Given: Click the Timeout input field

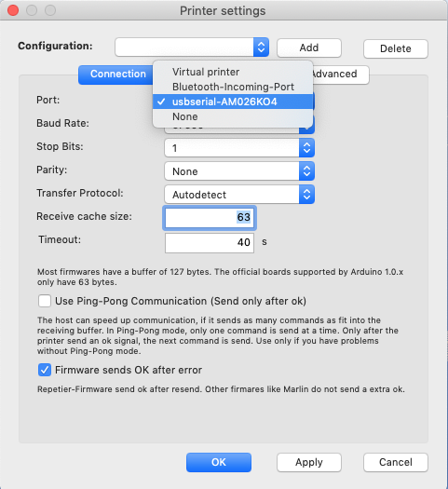Looking at the screenshot, I should click(210, 243).
